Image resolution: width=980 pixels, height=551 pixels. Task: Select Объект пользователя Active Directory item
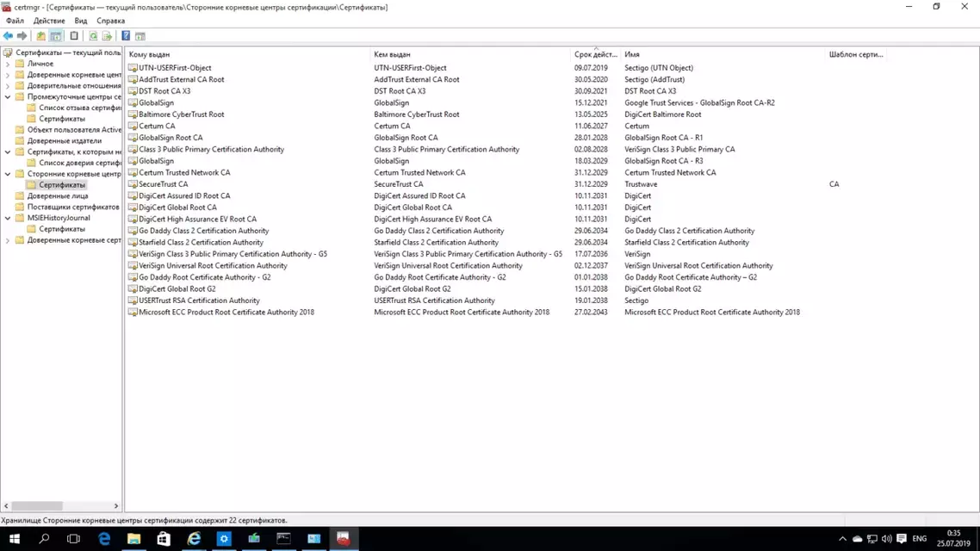pos(74,130)
